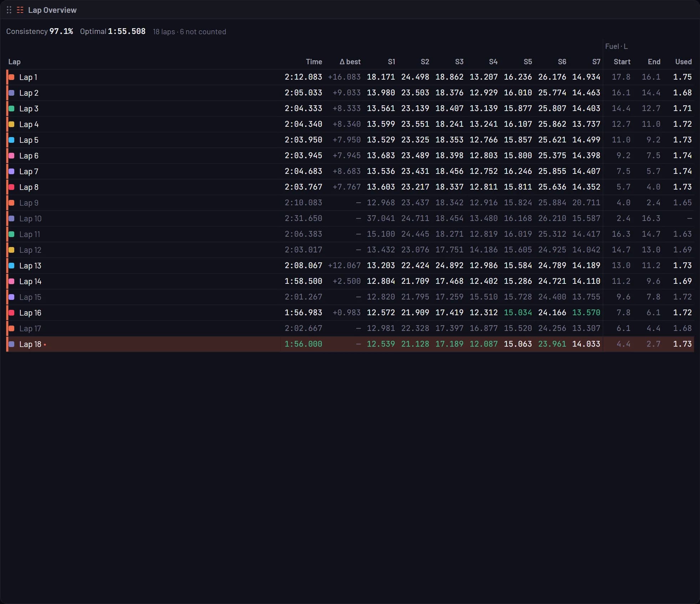Click the Lap column header

[x=14, y=62]
